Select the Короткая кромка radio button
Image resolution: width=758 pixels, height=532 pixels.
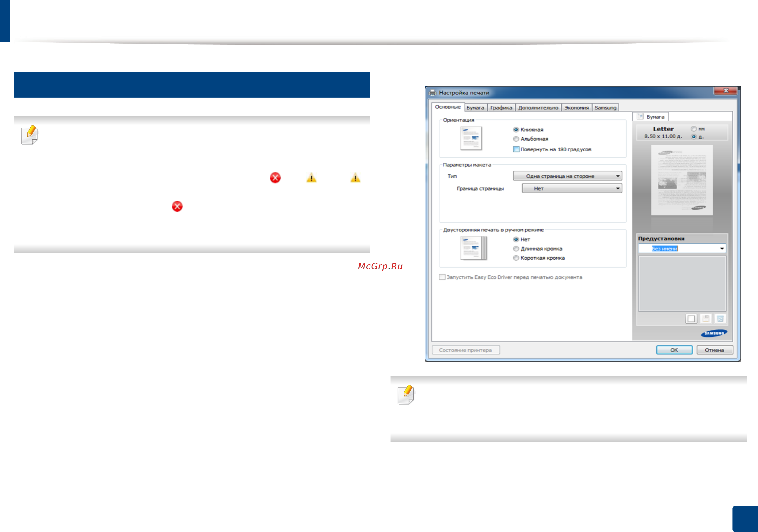tap(516, 258)
